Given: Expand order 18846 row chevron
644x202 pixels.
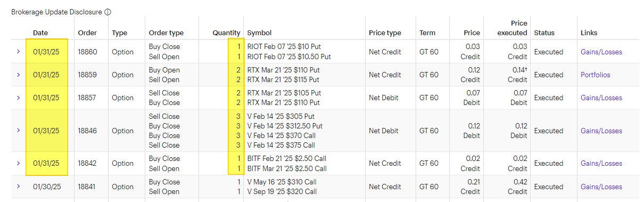Looking at the screenshot, I should tap(18, 131).
